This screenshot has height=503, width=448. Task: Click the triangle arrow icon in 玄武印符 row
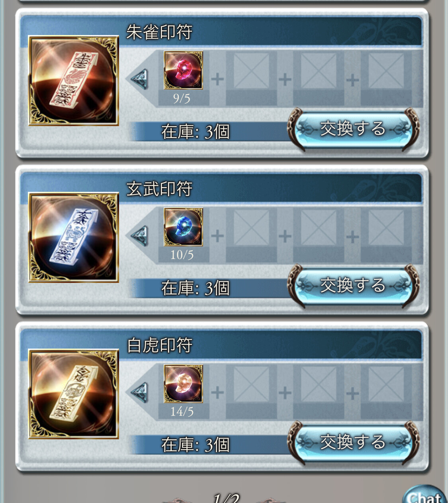pyautogui.click(x=139, y=236)
